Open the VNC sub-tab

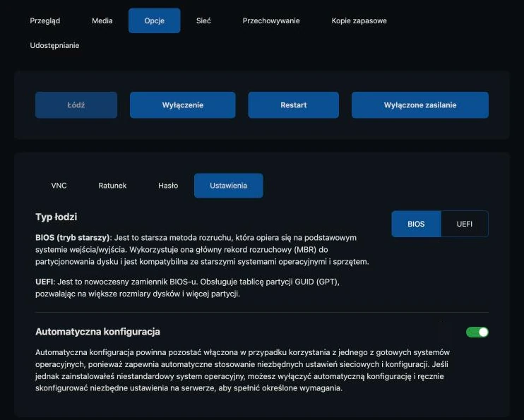tap(59, 186)
